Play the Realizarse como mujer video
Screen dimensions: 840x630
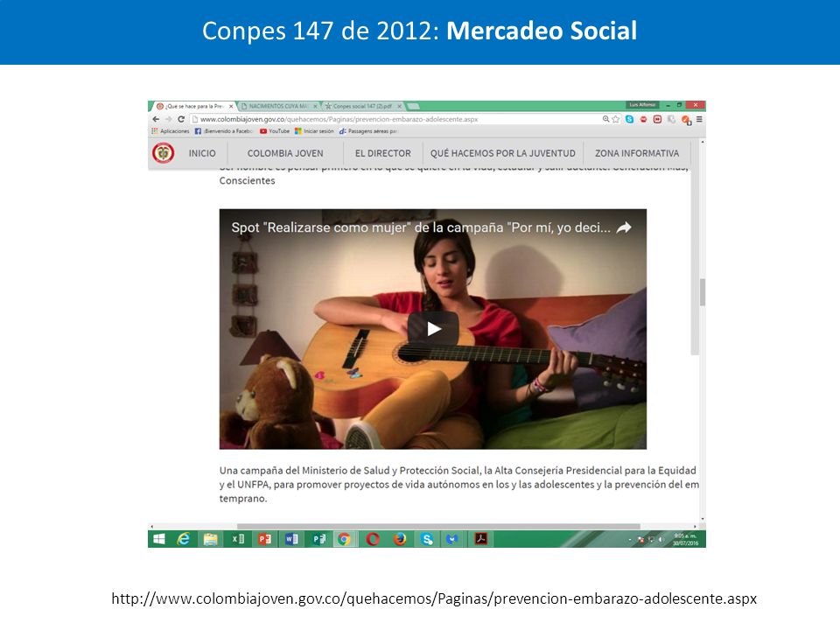click(433, 328)
